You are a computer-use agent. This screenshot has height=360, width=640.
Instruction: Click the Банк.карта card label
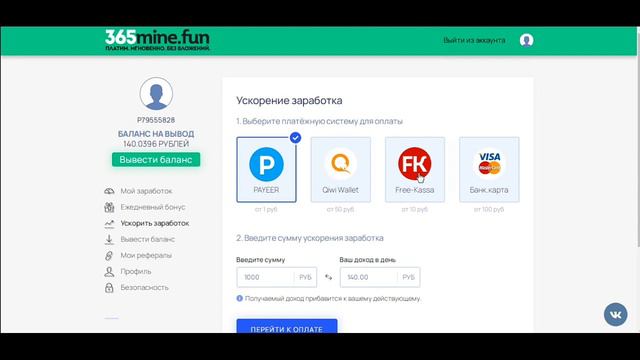(x=489, y=190)
